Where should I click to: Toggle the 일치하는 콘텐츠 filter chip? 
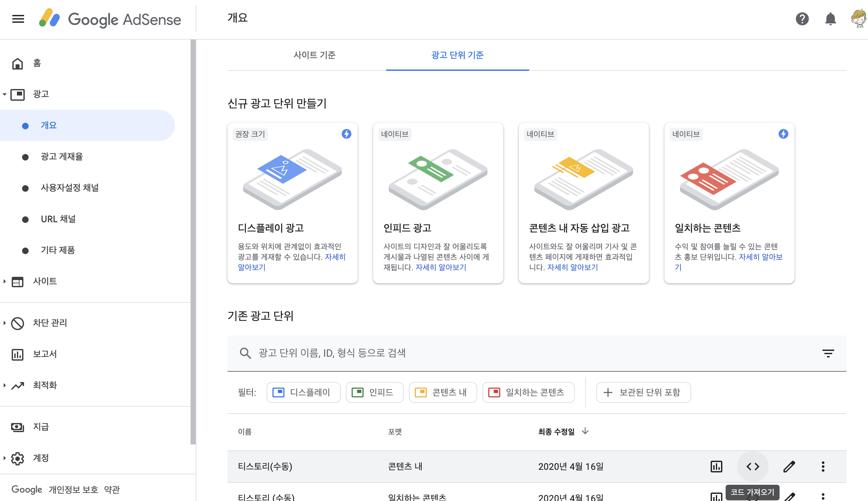[x=528, y=392]
